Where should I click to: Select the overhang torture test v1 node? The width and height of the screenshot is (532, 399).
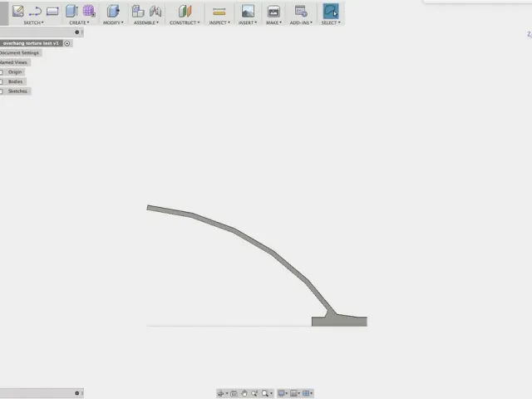coord(31,43)
